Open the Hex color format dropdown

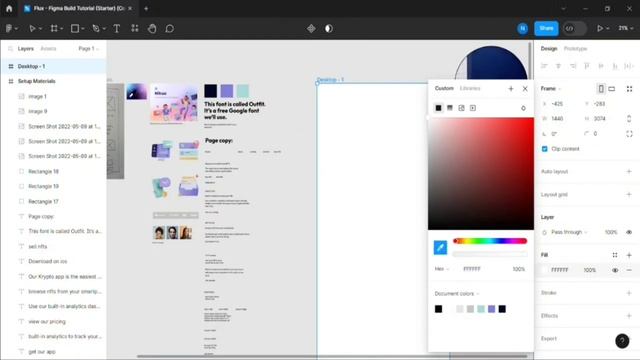(x=442, y=269)
